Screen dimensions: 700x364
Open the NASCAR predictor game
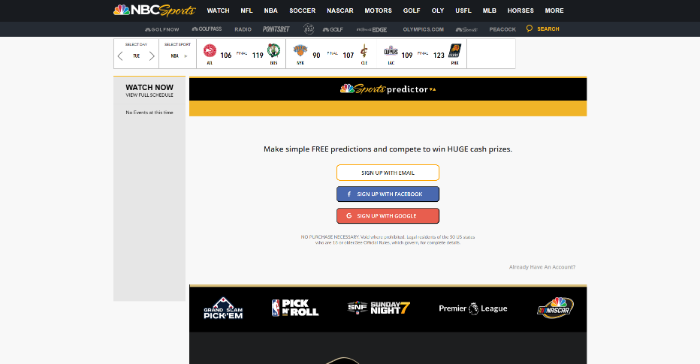coord(555,308)
